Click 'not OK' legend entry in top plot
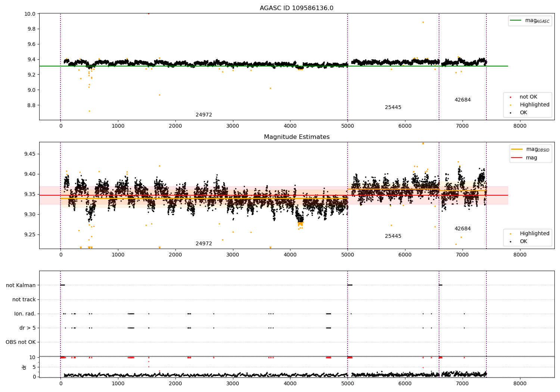This screenshot has width=560, height=392. (x=528, y=97)
